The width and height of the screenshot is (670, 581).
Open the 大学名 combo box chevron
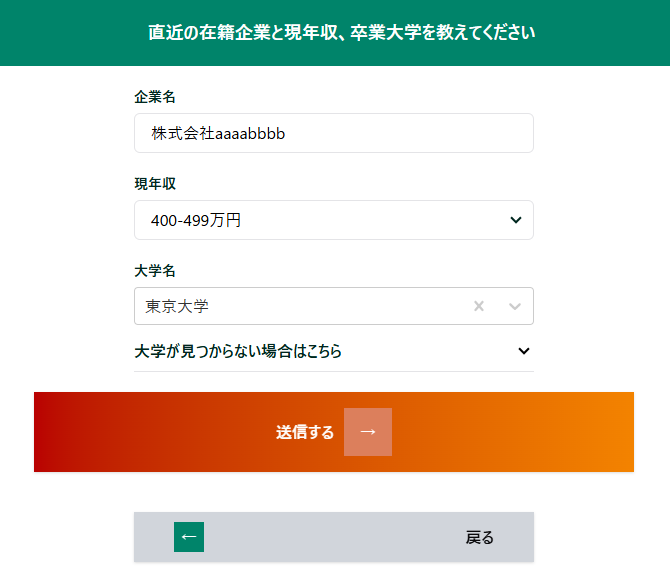[515, 306]
